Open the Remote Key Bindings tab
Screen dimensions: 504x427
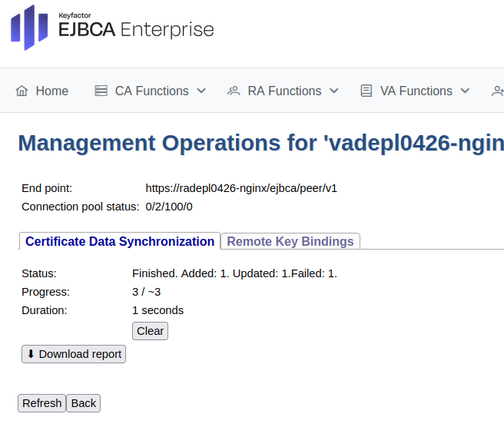pyautogui.click(x=290, y=241)
